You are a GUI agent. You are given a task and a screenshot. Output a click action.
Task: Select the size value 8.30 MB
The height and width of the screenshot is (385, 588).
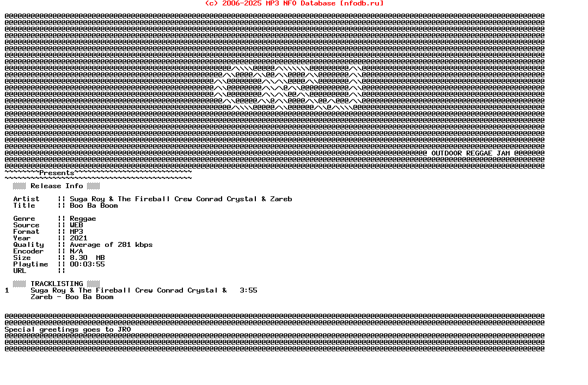(x=87, y=258)
